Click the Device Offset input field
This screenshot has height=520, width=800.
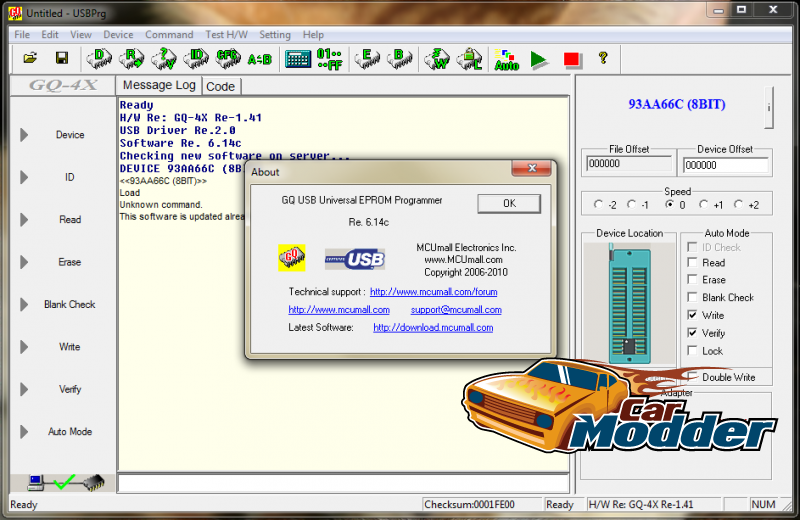[726, 165]
